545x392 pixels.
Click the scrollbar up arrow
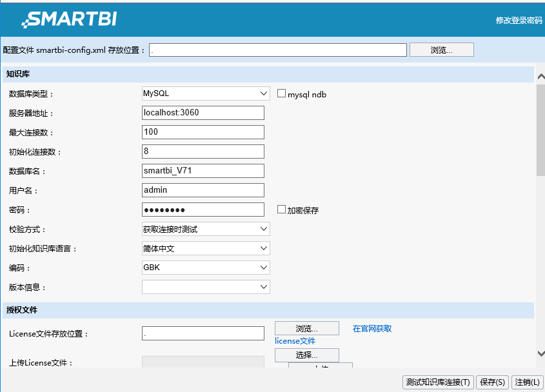[x=541, y=77]
